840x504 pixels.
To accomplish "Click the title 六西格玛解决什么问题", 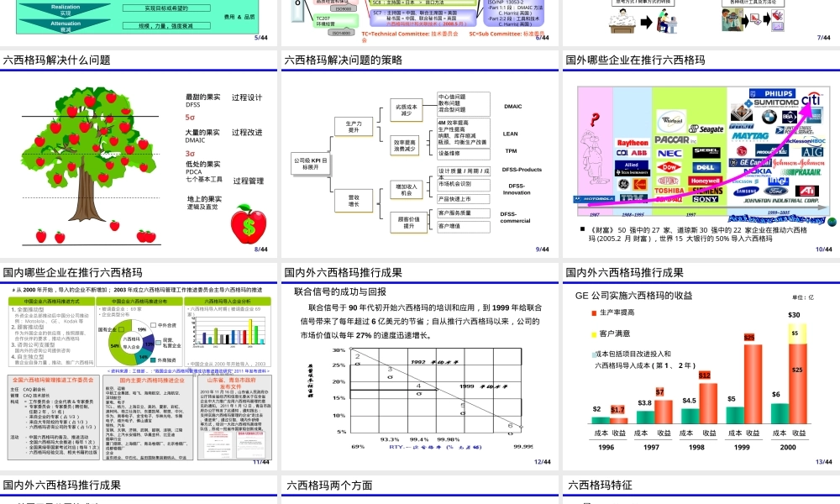I will coord(56,60).
